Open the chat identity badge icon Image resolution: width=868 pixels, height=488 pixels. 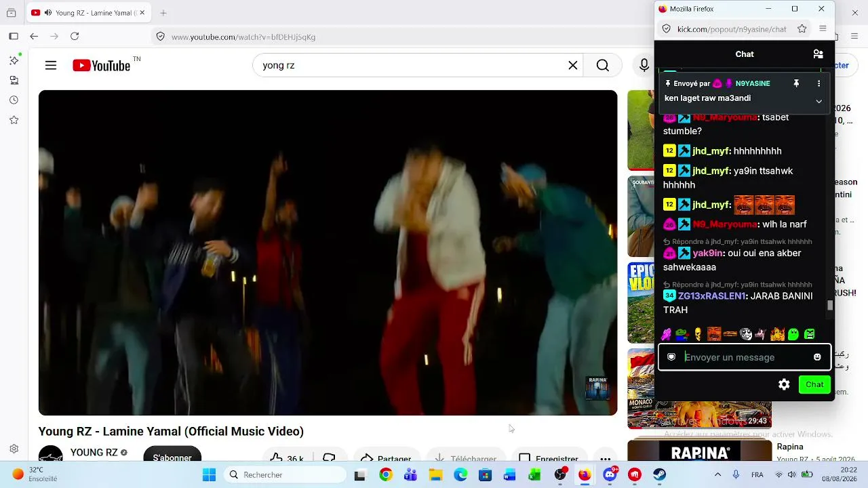[x=671, y=357]
